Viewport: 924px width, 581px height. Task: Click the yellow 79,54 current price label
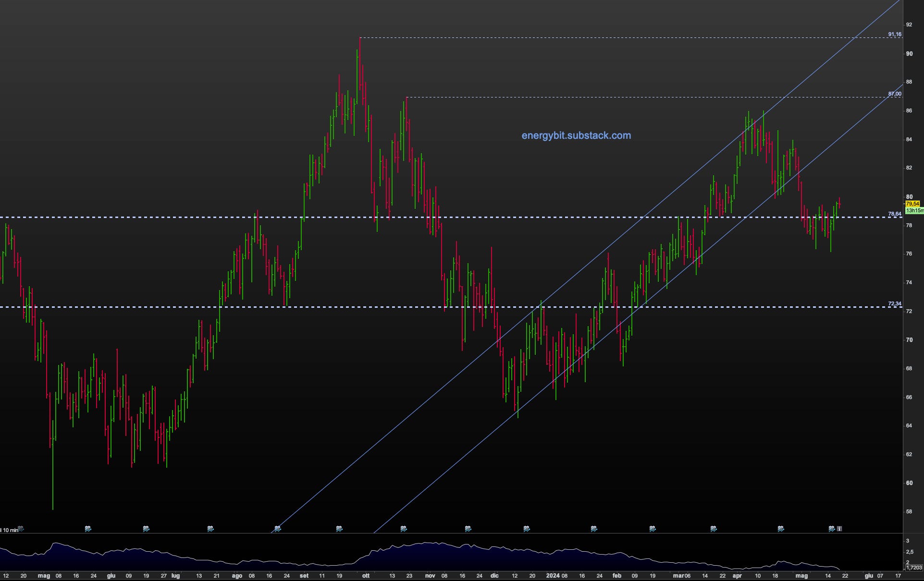click(x=912, y=204)
